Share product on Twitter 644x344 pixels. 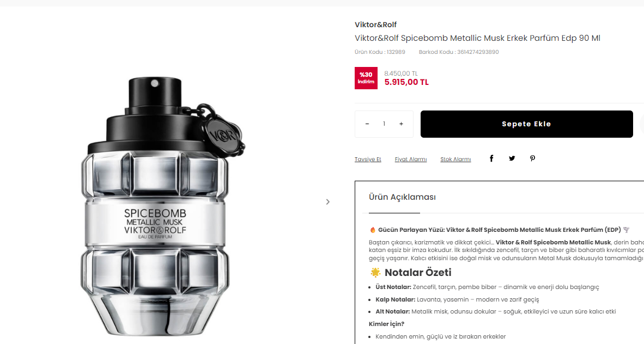[x=512, y=158]
